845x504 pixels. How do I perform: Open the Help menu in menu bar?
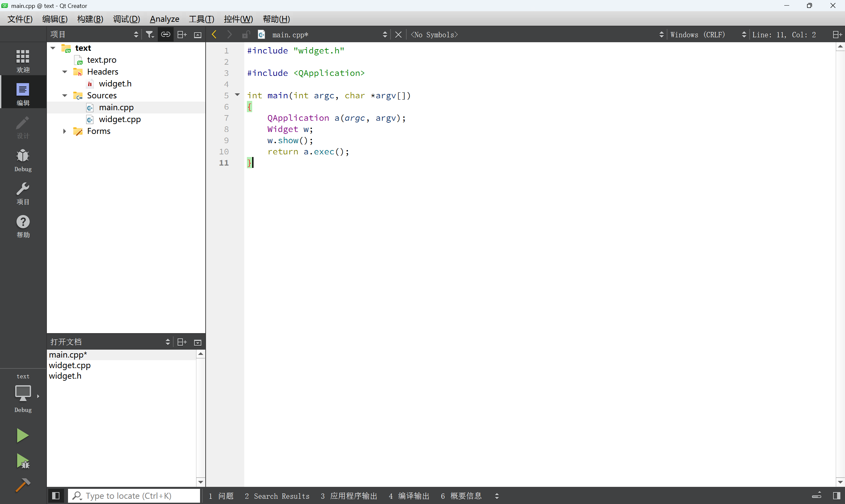click(x=276, y=19)
